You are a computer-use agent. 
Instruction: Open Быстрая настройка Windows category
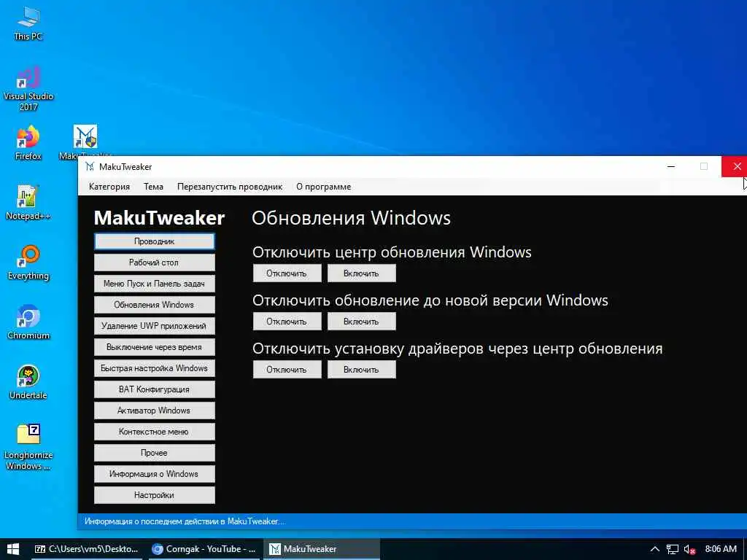(x=155, y=368)
